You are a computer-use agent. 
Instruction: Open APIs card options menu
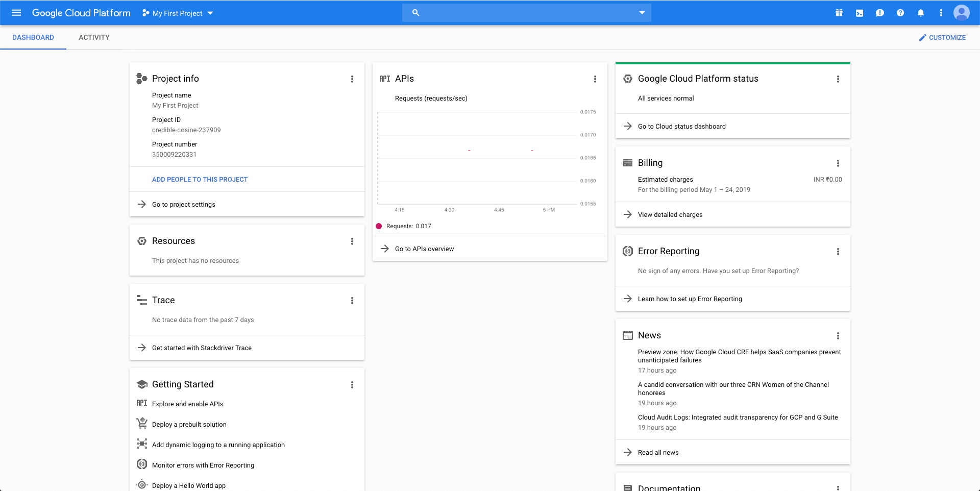[595, 79]
